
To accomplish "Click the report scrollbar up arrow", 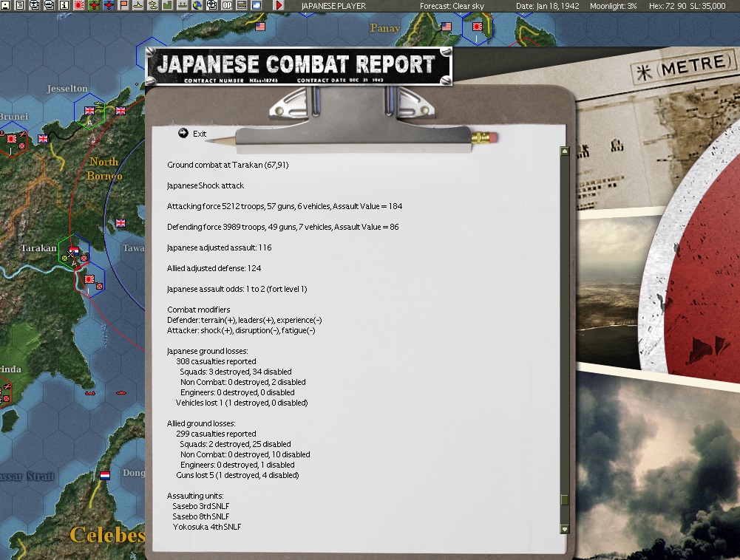I will click(564, 151).
